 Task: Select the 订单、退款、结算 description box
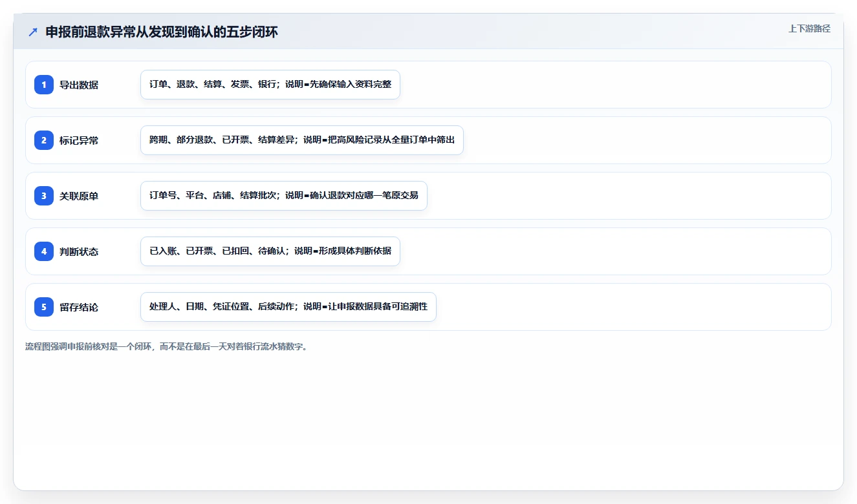(270, 85)
